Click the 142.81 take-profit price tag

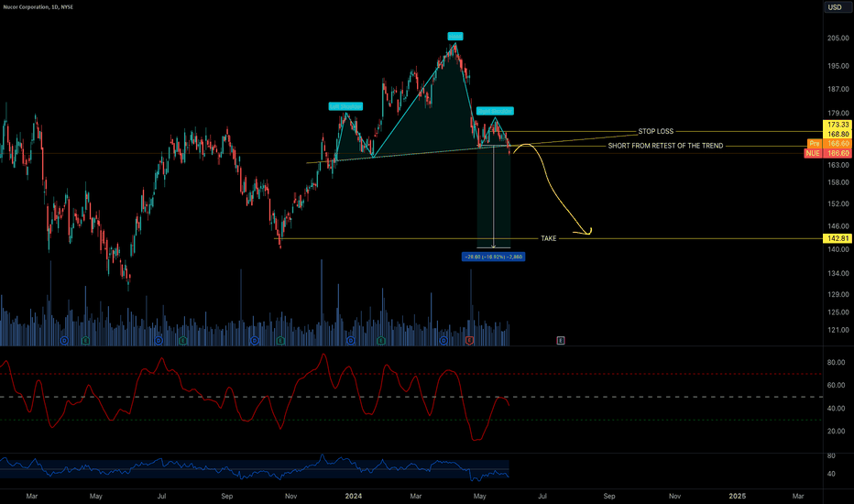(x=838, y=238)
